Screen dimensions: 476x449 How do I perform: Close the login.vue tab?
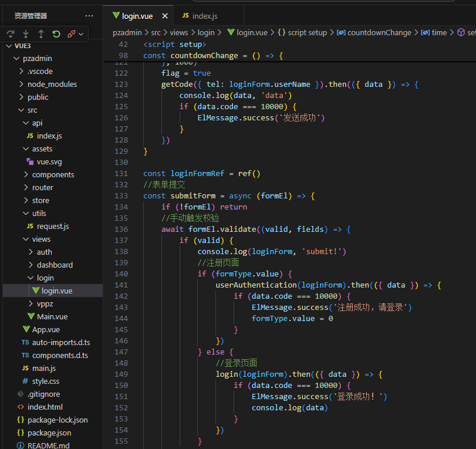tap(165, 16)
